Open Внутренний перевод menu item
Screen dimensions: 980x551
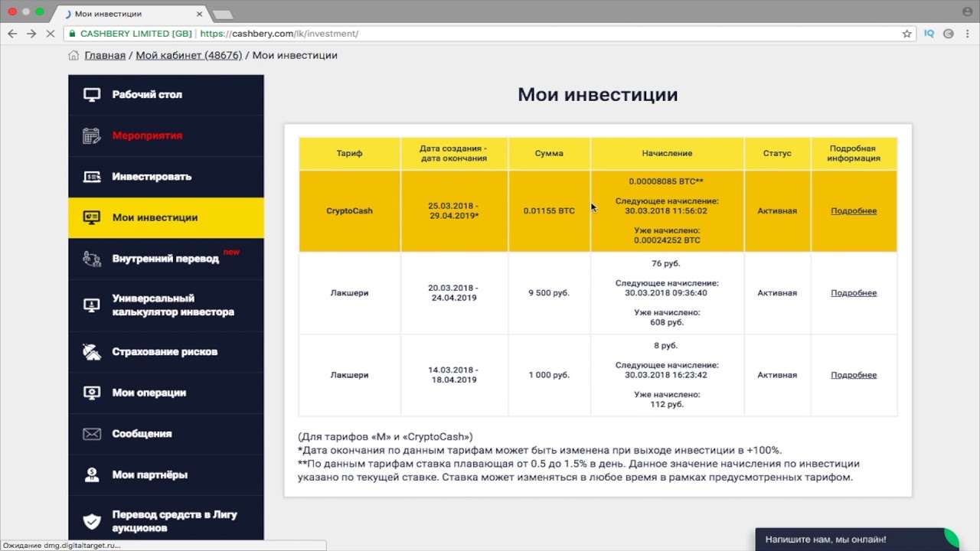[x=166, y=259]
